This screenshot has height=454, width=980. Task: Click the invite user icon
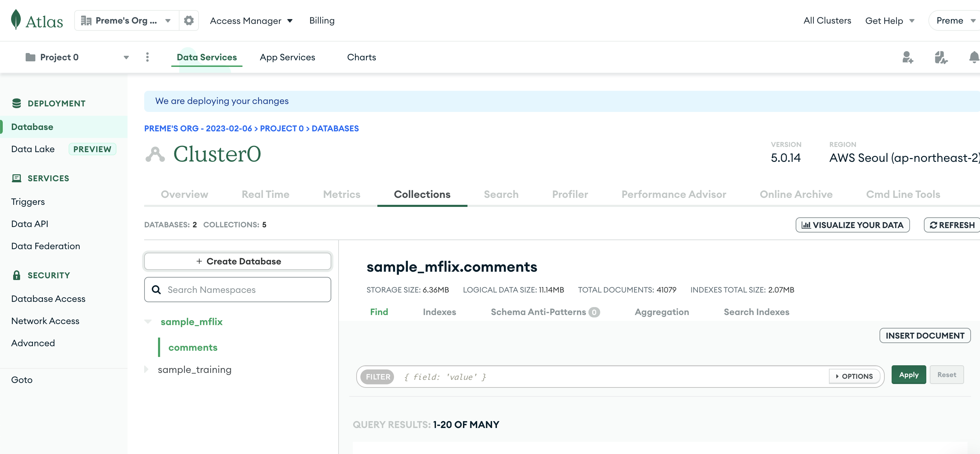pyautogui.click(x=908, y=58)
